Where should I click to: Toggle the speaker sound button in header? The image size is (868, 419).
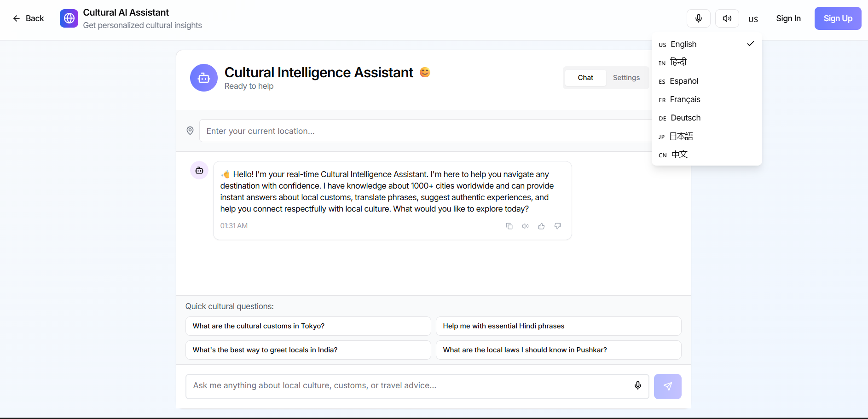tap(727, 18)
